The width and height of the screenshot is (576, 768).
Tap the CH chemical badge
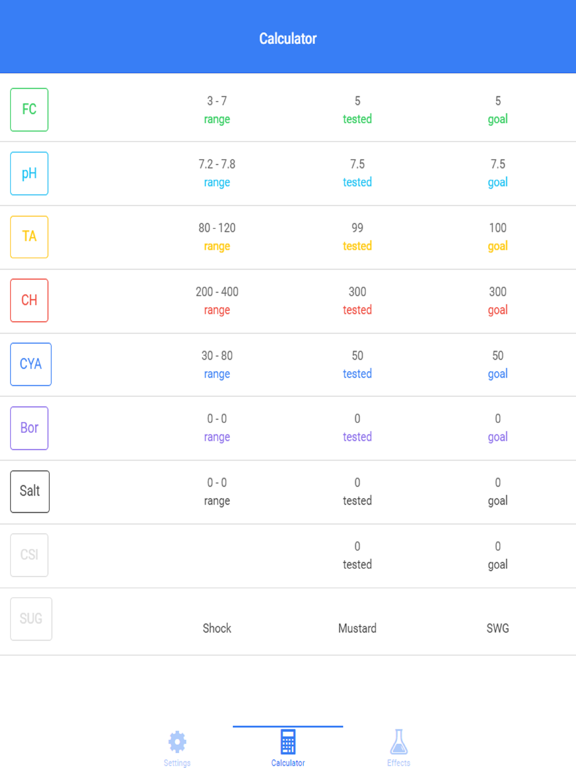[x=29, y=300]
